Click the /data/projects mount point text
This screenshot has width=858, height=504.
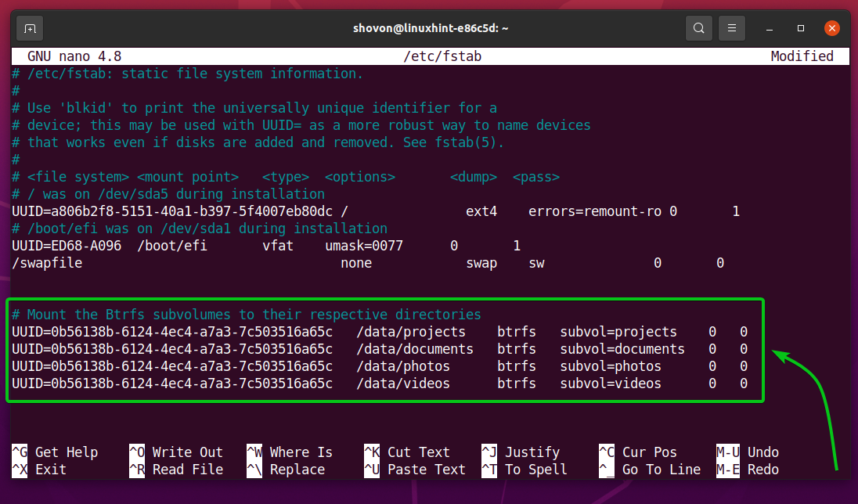click(411, 332)
